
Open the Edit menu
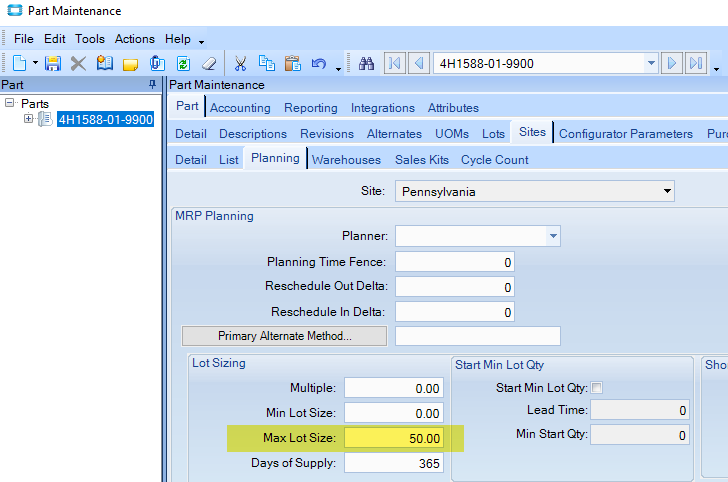tap(55, 39)
